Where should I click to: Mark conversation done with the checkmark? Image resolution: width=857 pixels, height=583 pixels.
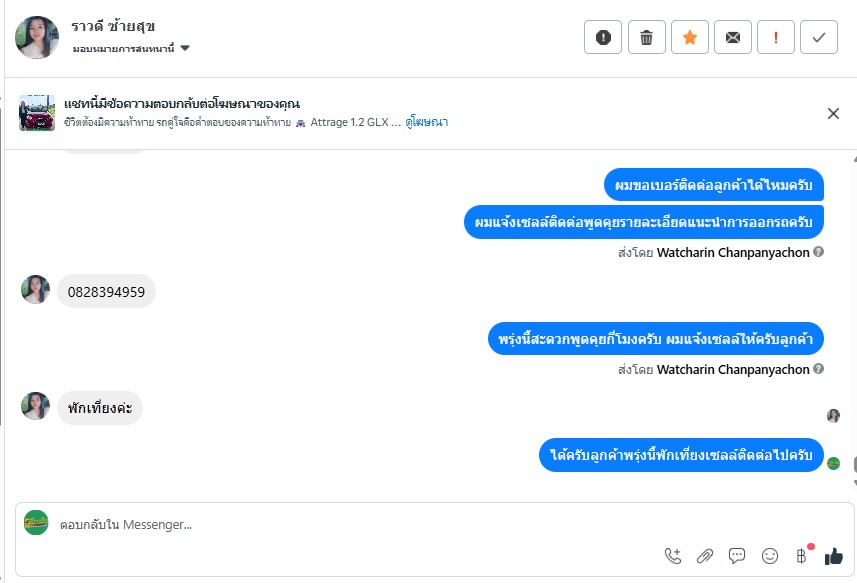[819, 38]
